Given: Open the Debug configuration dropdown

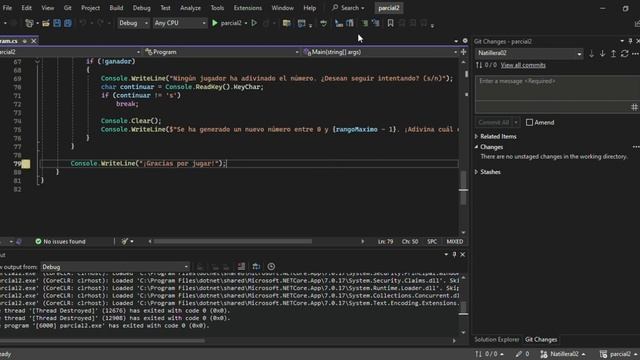Looking at the screenshot, I should tap(133, 23).
